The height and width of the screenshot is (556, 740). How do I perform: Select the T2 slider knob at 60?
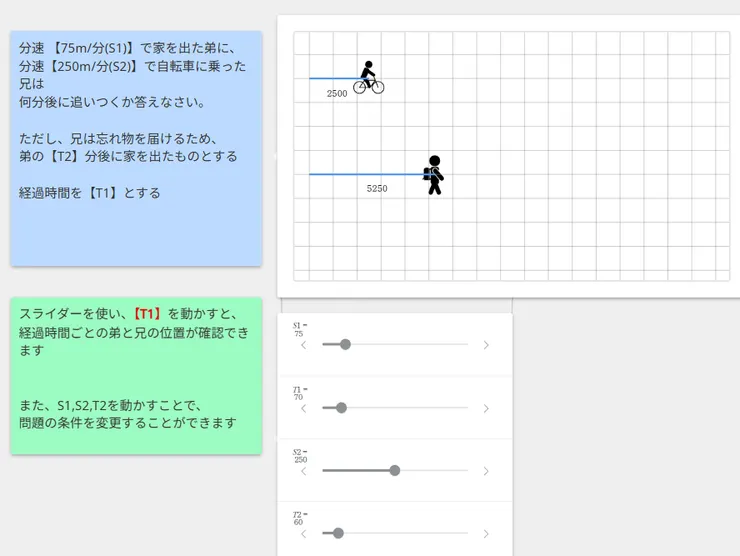click(338, 534)
